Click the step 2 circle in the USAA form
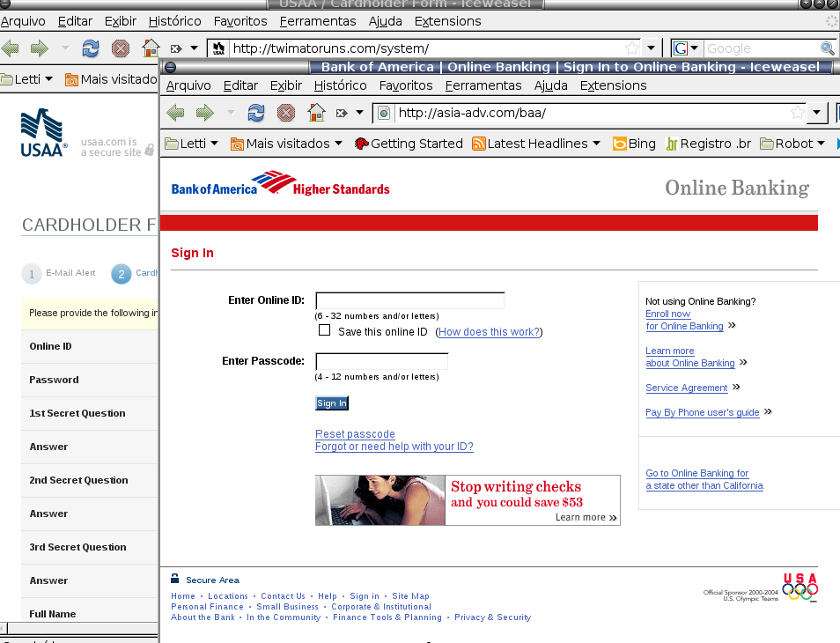The height and width of the screenshot is (643, 840). pos(122,274)
